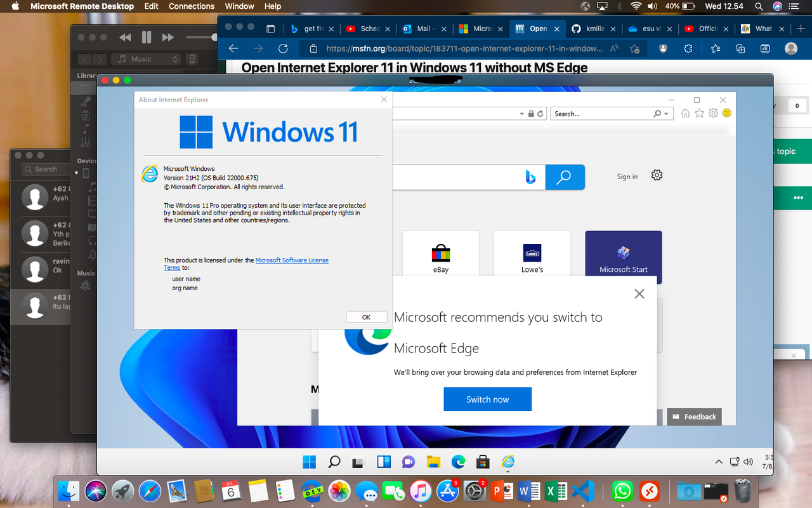Open WhatsApp from the Dock
Image resolution: width=812 pixels, height=508 pixels.
click(x=622, y=491)
